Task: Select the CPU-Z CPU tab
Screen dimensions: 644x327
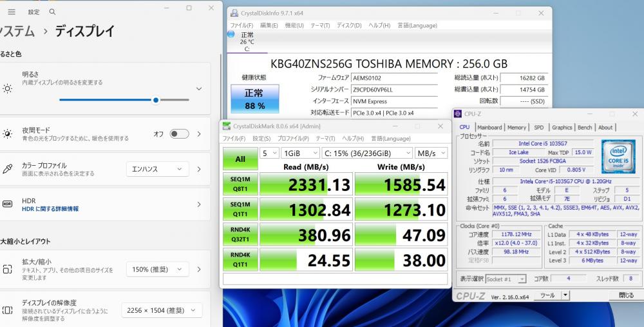Action: (464, 127)
